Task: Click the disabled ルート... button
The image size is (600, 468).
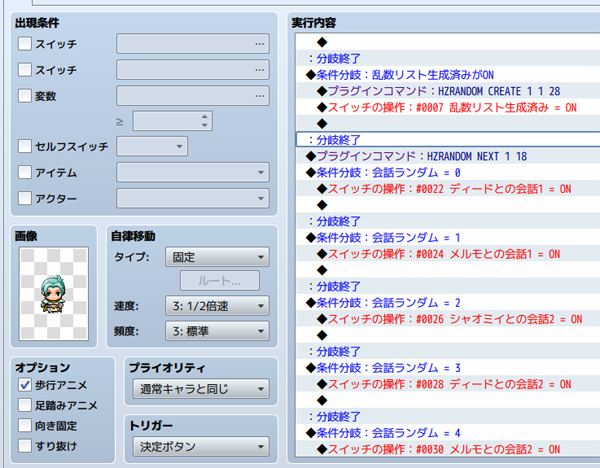Action: coord(220,281)
